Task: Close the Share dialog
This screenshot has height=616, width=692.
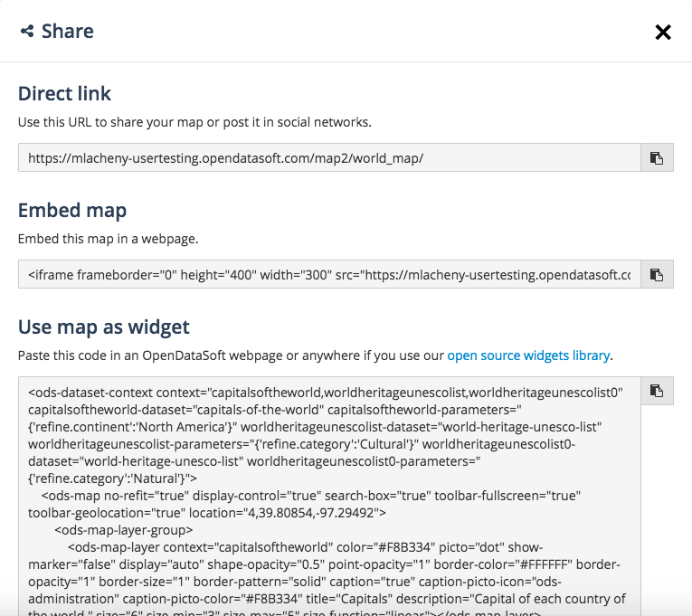Action: click(x=663, y=33)
